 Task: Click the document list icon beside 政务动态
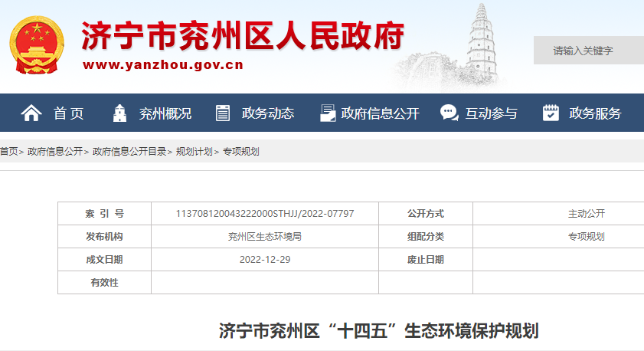click(223, 113)
